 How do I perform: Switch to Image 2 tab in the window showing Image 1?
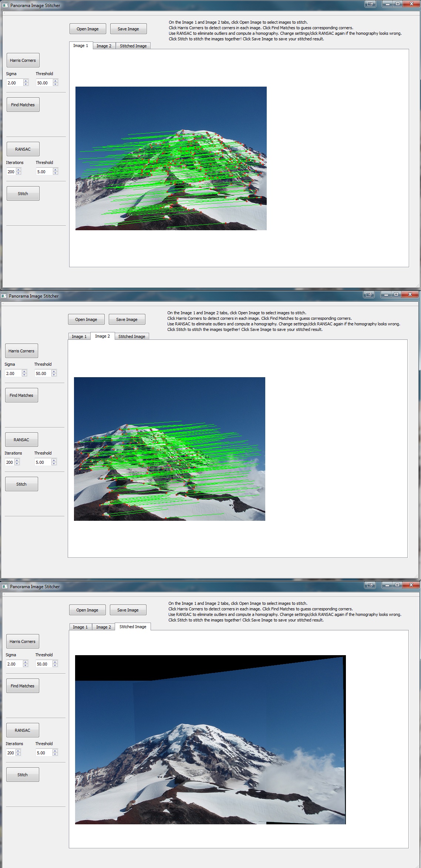104,46
